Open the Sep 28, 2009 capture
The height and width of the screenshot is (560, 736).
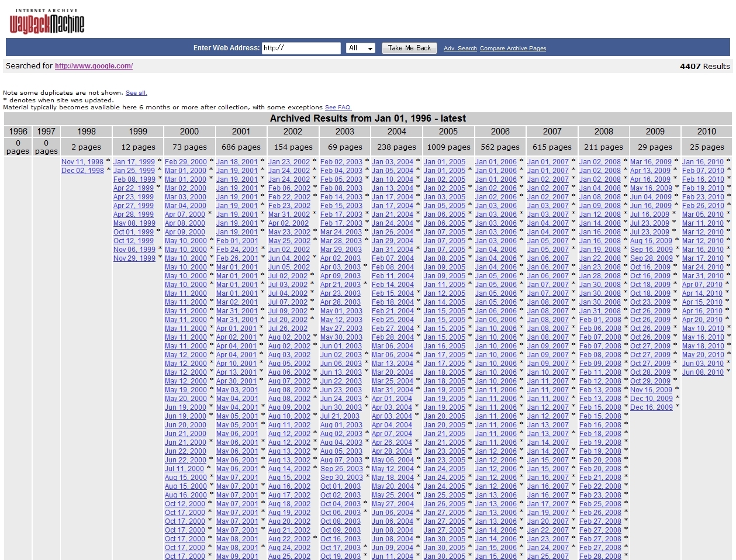click(x=651, y=258)
